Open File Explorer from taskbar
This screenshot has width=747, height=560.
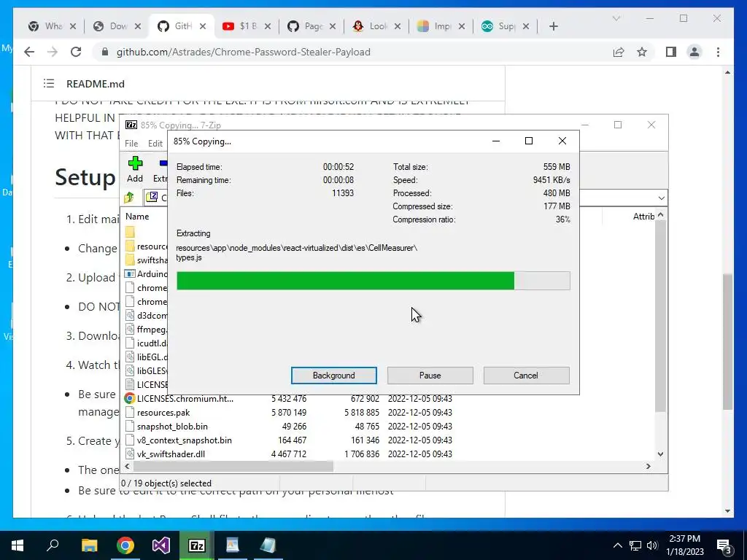pos(89,545)
